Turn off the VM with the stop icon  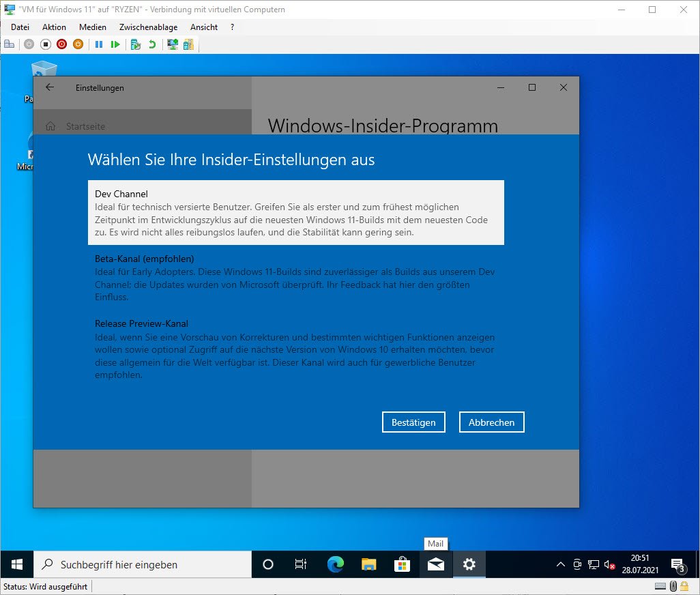tap(46, 44)
